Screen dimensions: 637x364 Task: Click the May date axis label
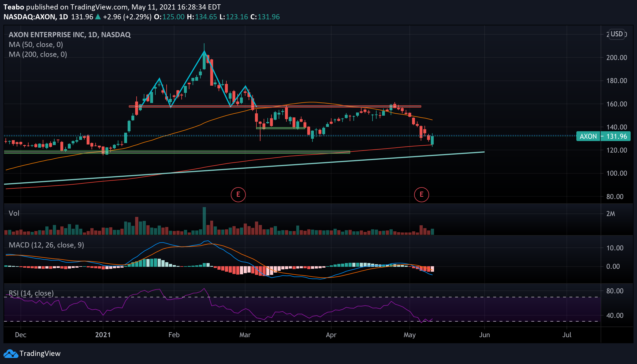[x=410, y=335]
